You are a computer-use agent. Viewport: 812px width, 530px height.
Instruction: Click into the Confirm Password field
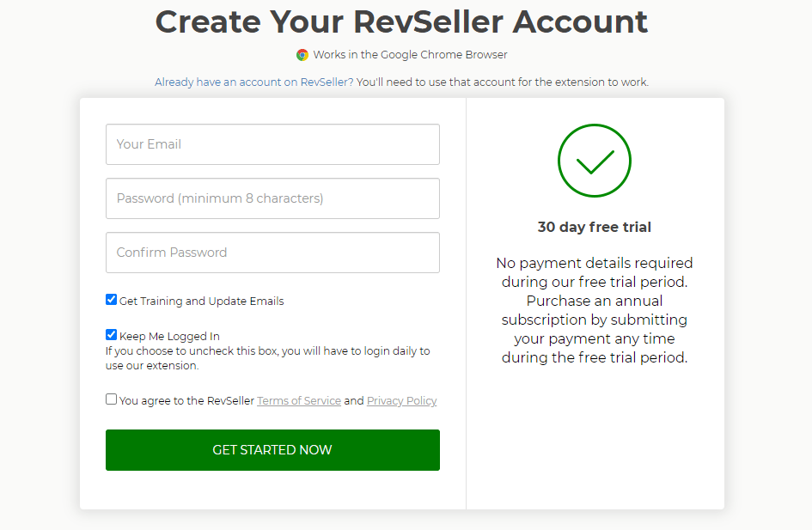[x=272, y=253]
